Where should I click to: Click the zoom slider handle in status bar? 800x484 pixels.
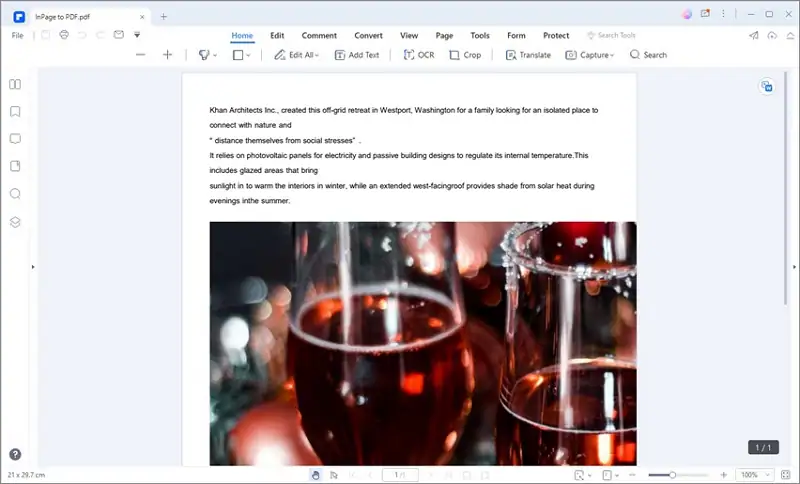672,474
